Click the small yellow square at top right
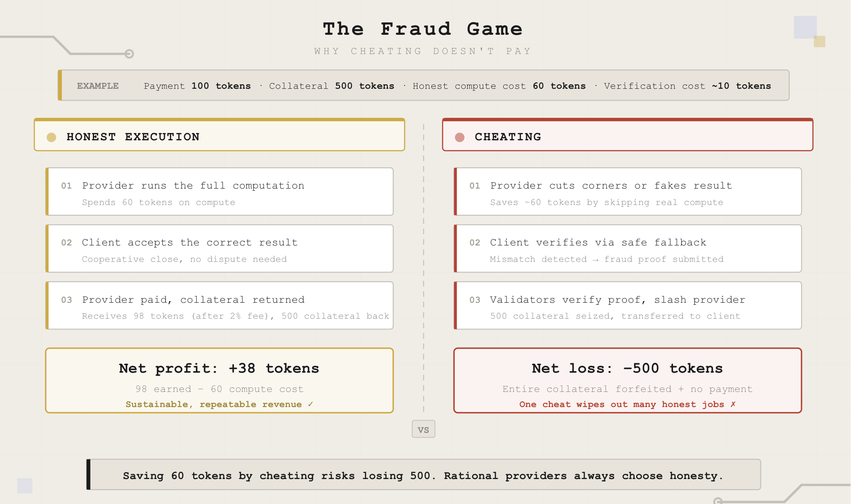The image size is (851, 504). point(819,41)
